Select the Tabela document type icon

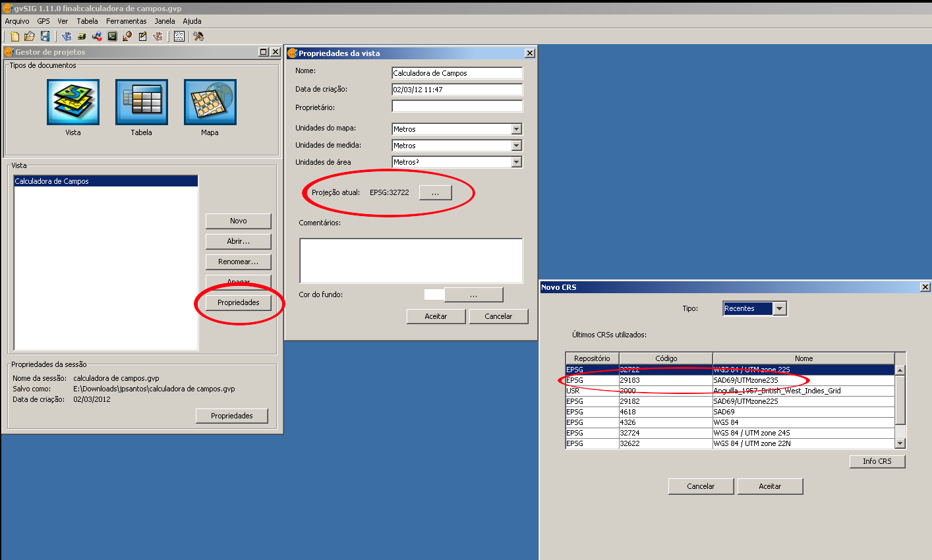[x=141, y=102]
